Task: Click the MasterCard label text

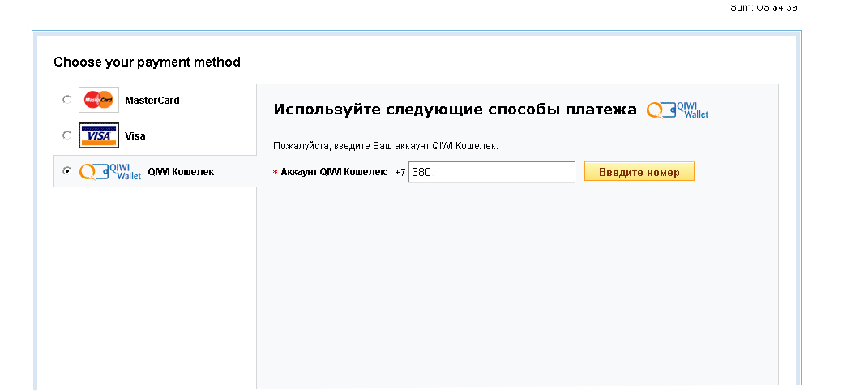Action: [x=152, y=101]
